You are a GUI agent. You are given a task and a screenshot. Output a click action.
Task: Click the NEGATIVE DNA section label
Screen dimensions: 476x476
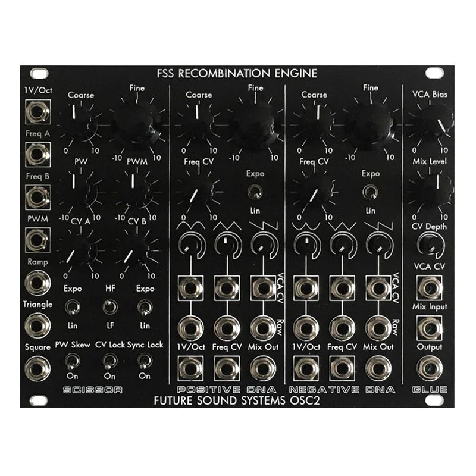pyautogui.click(x=342, y=390)
